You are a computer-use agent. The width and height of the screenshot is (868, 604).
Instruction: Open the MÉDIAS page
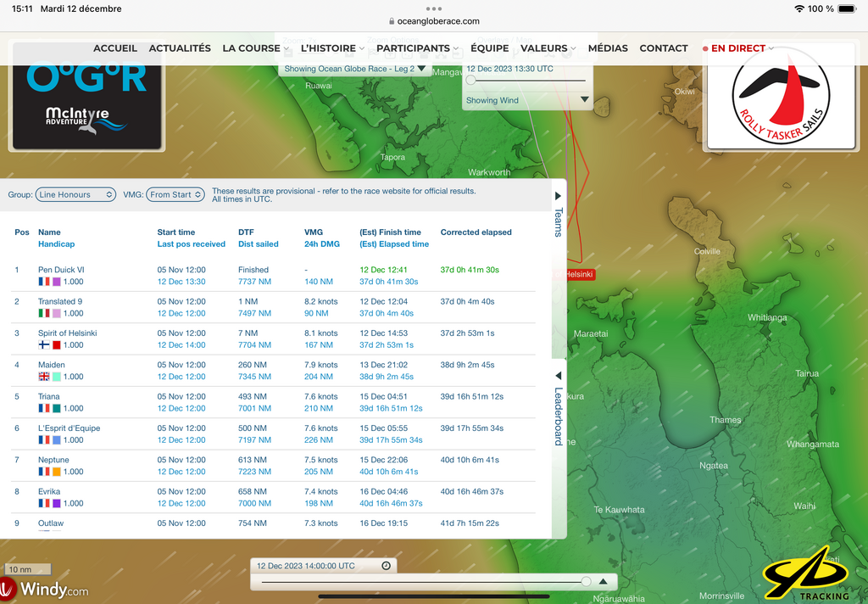[x=608, y=48]
